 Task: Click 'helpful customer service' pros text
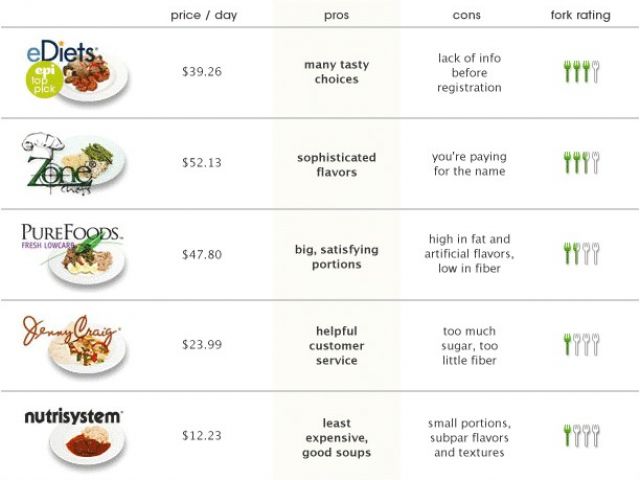point(337,346)
